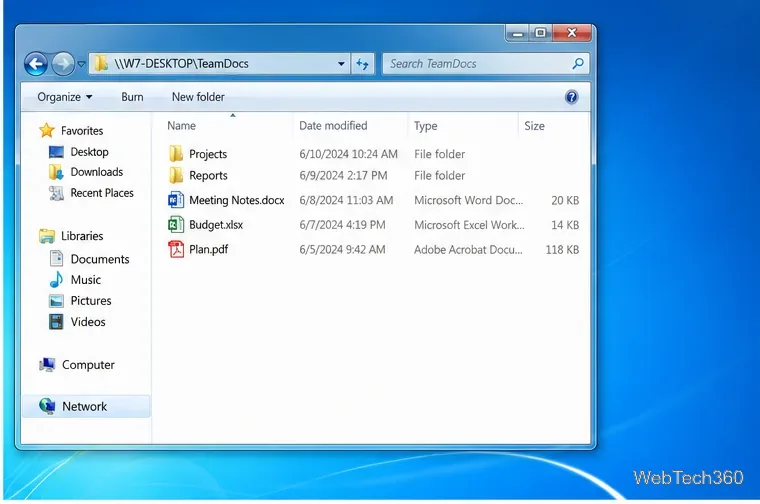The image size is (760, 504).
Task: Click the 6/8/2024 11:03 AM date
Action: pyautogui.click(x=346, y=200)
